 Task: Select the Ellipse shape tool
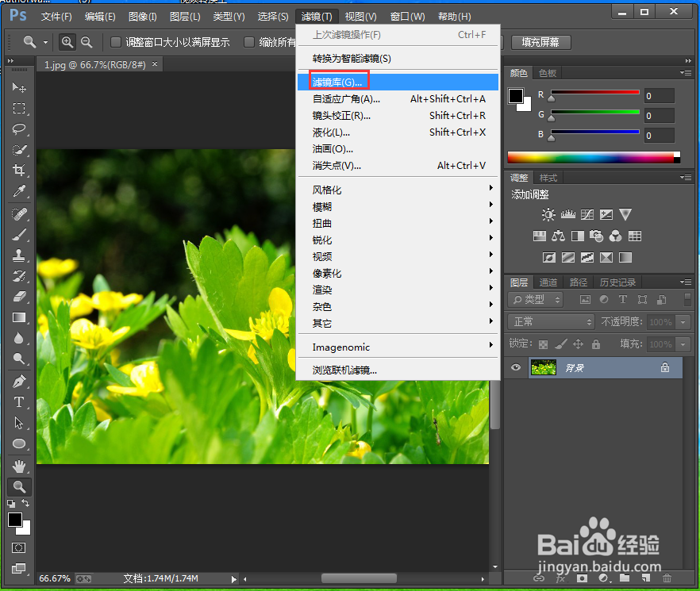click(19, 443)
